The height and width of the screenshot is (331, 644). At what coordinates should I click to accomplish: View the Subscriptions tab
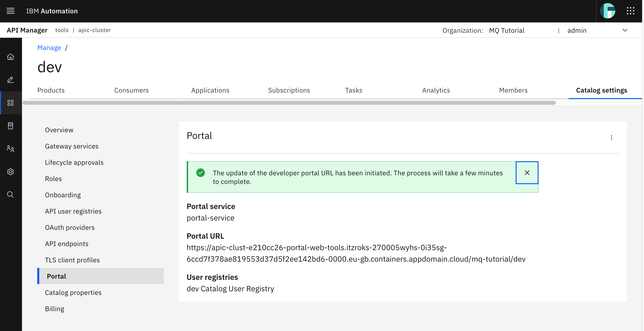(x=289, y=90)
